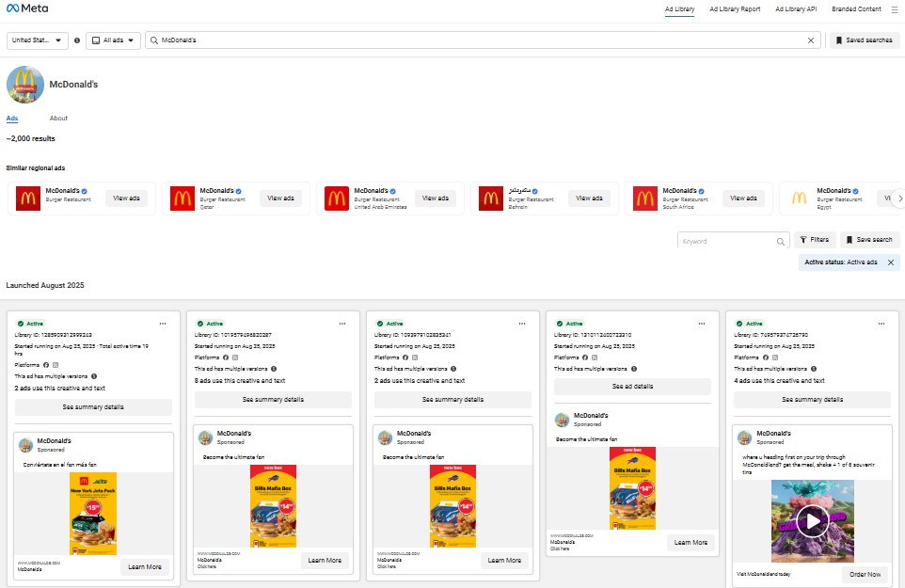This screenshot has width=905, height=588.
Task: Open Branded Content in top navigation
Action: 856,9
